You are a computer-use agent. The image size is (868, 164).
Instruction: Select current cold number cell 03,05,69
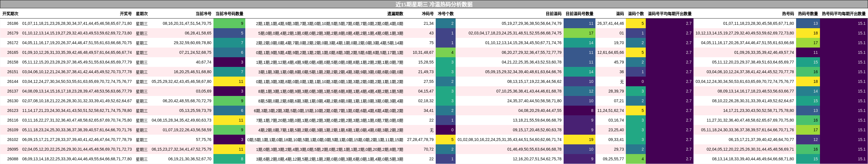point(203,91)
